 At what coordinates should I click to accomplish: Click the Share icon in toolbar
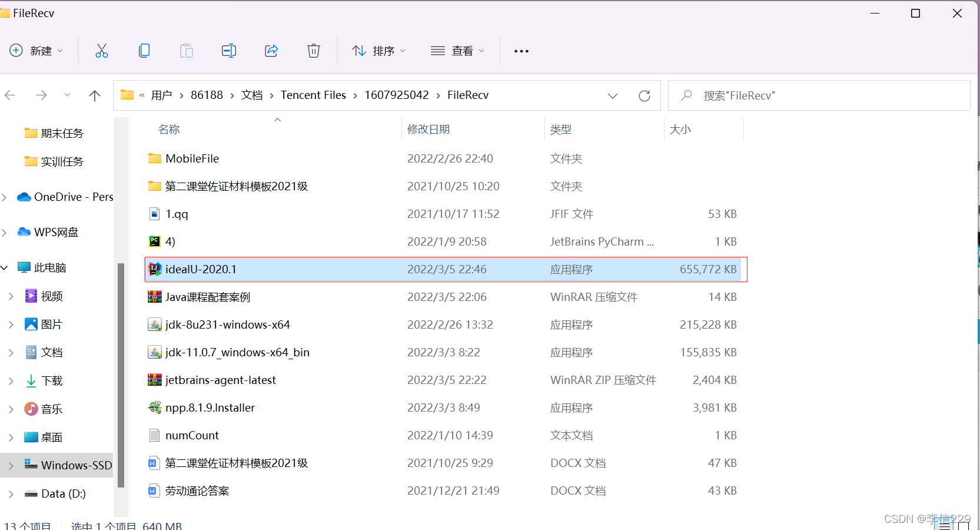[x=271, y=51]
